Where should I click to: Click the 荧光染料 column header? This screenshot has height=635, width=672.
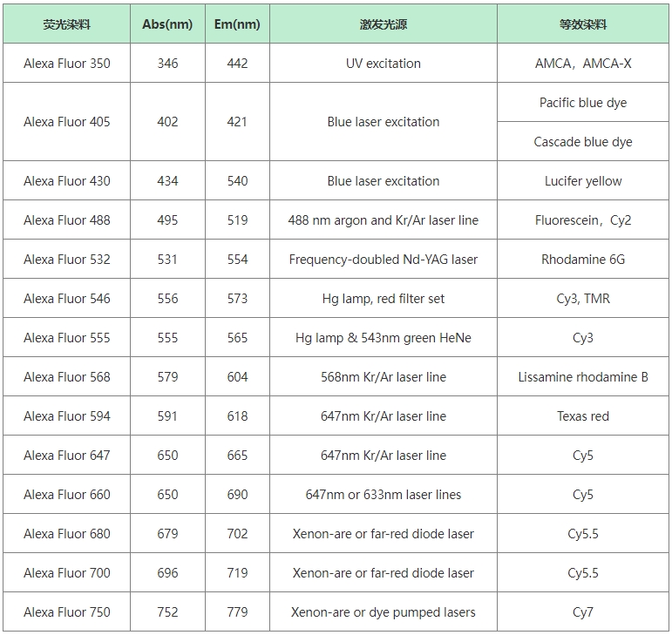click(x=66, y=24)
